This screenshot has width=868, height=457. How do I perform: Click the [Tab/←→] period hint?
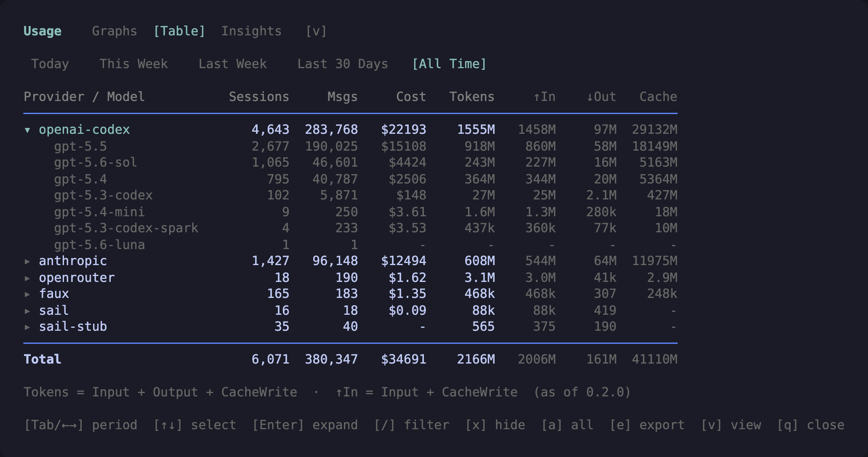coord(80,425)
